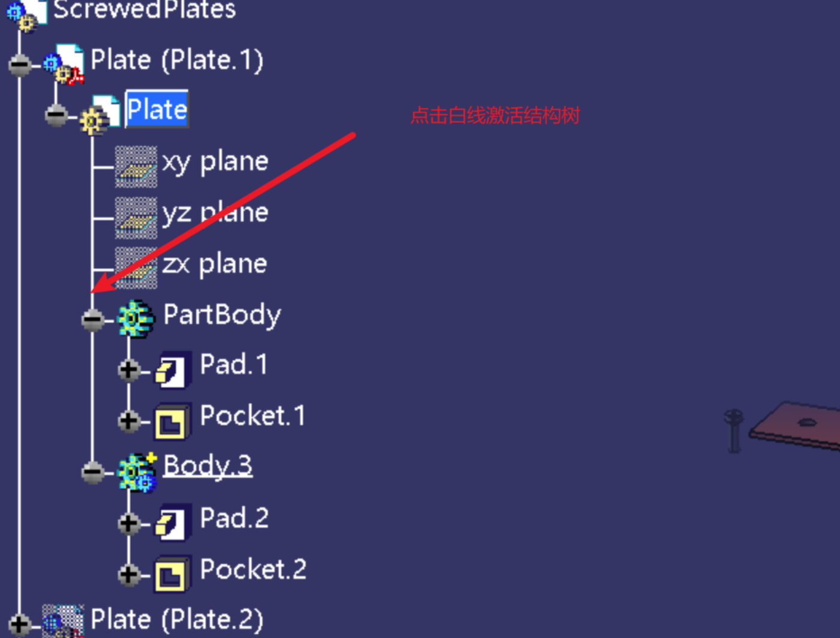This screenshot has height=638, width=840.
Task: Click the zx plane icon
Action: coord(136,268)
